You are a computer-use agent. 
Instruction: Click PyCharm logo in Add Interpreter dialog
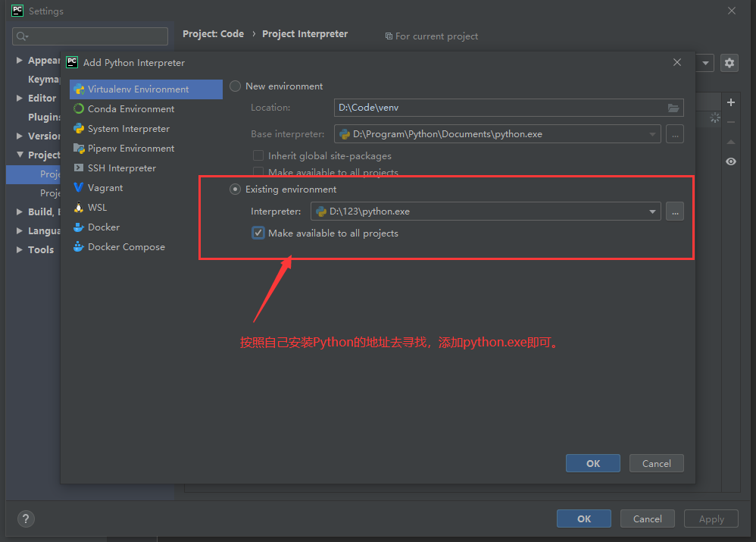click(72, 62)
